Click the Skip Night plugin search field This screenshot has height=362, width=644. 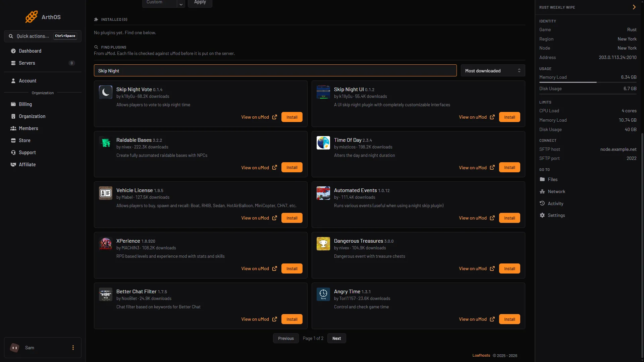[x=275, y=71]
